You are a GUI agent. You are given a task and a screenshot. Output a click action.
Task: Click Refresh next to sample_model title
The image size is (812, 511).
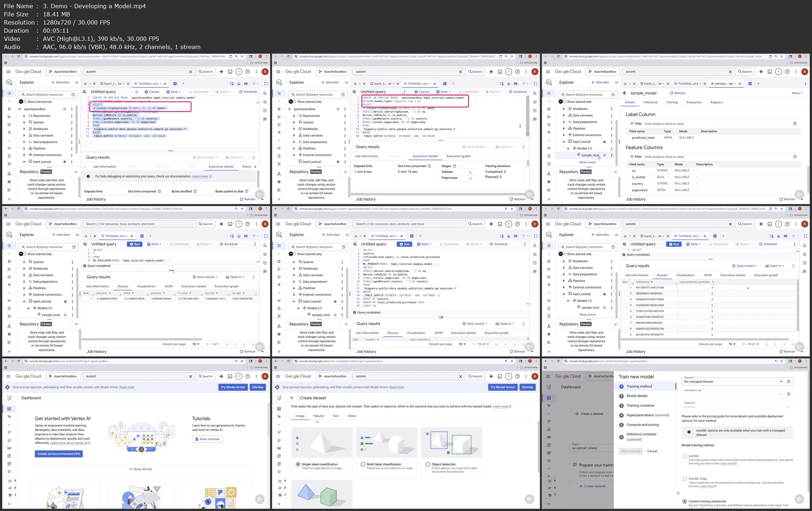pyautogui.click(x=677, y=93)
